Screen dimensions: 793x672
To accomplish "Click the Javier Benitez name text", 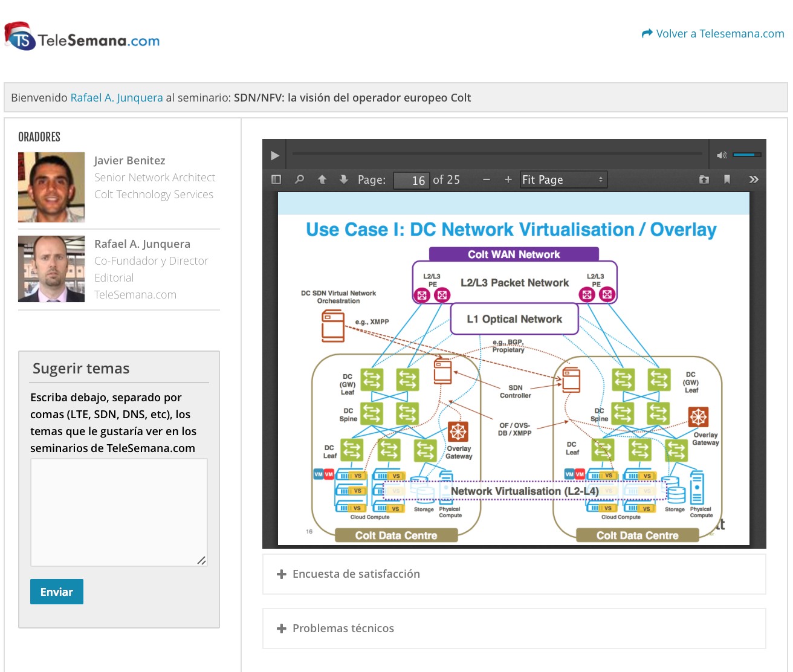I will [x=129, y=161].
